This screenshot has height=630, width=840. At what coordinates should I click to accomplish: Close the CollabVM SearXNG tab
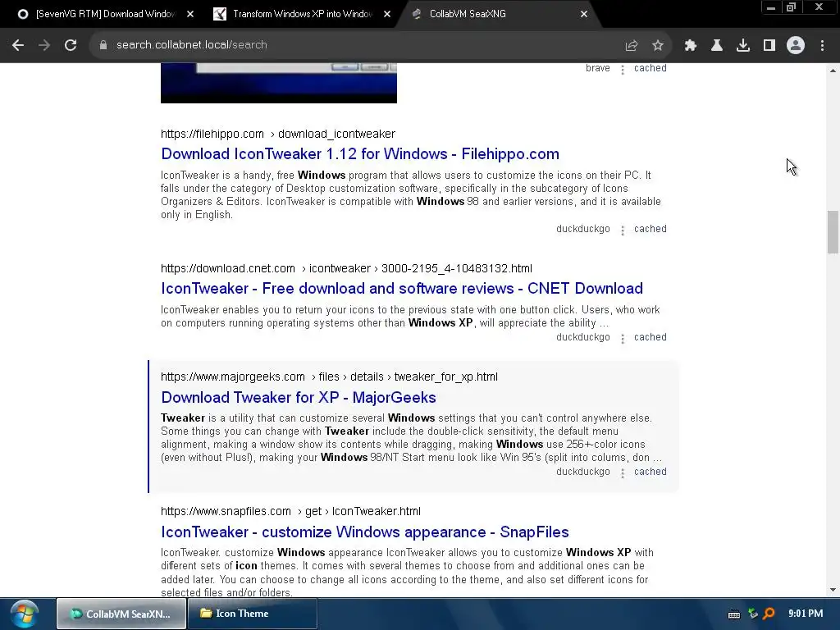coord(584,14)
